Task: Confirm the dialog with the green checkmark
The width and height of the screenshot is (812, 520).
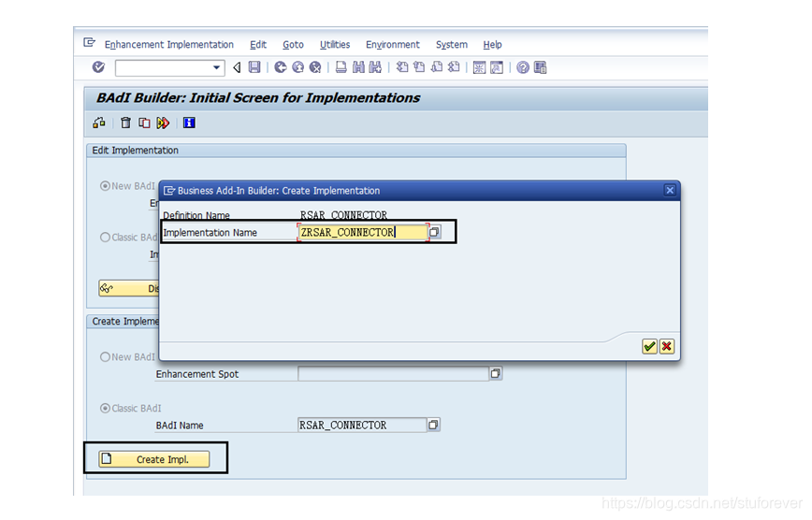Action: click(649, 346)
